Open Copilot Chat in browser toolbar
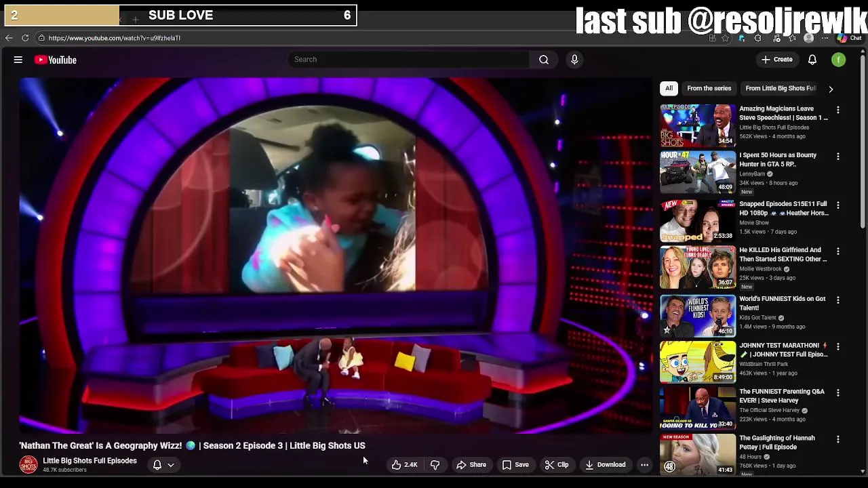This screenshot has width=868, height=488. (850, 38)
